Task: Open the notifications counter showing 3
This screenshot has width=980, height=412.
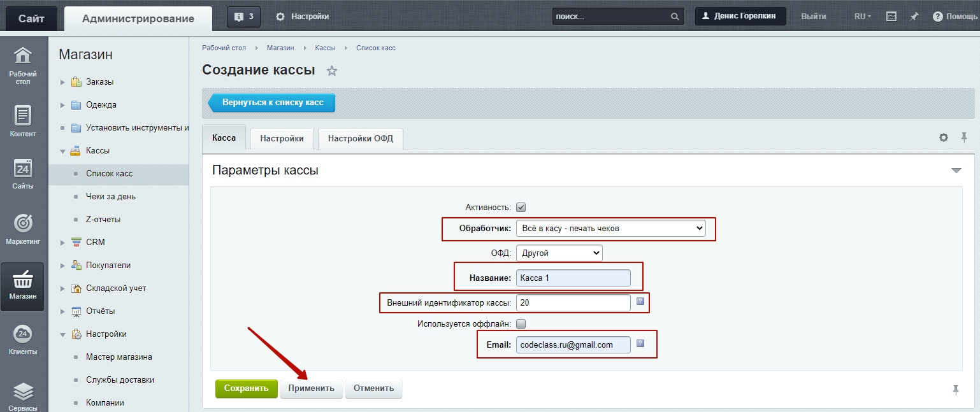Action: click(x=243, y=17)
